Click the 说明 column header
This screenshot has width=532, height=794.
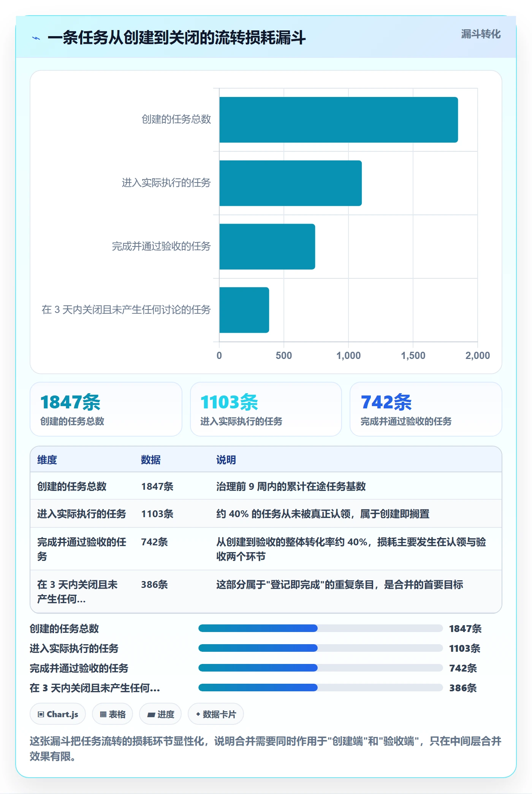click(x=226, y=460)
